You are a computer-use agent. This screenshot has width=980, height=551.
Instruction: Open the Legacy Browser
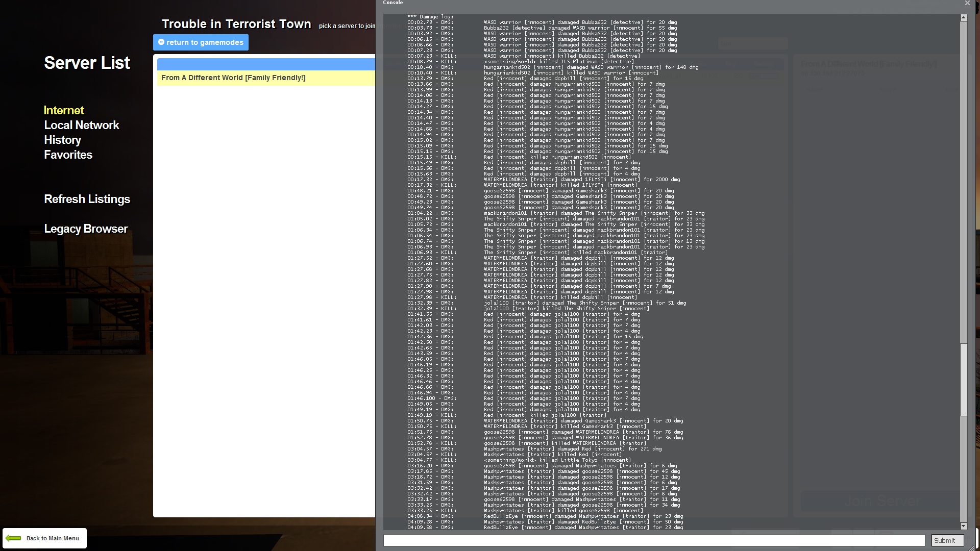tap(86, 229)
